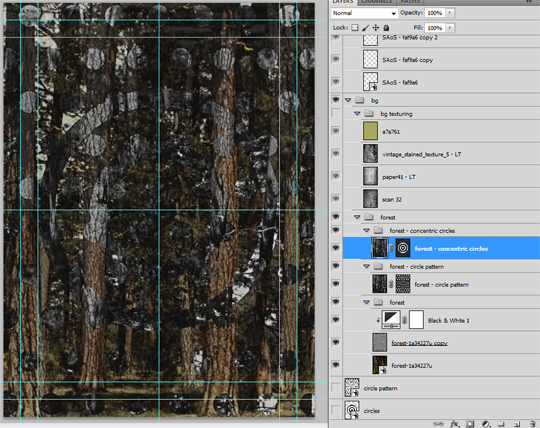Collapse forest - circle pattern group

[366, 266]
